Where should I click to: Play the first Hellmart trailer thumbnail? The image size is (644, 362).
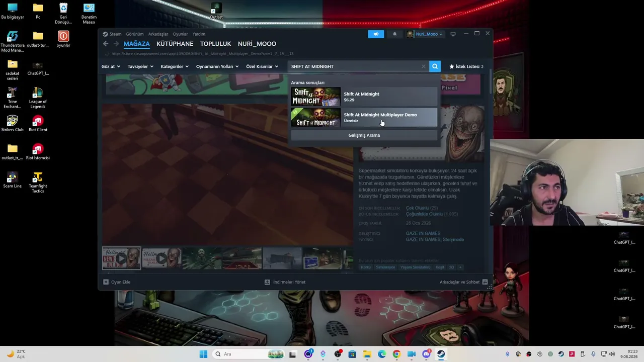click(x=121, y=258)
